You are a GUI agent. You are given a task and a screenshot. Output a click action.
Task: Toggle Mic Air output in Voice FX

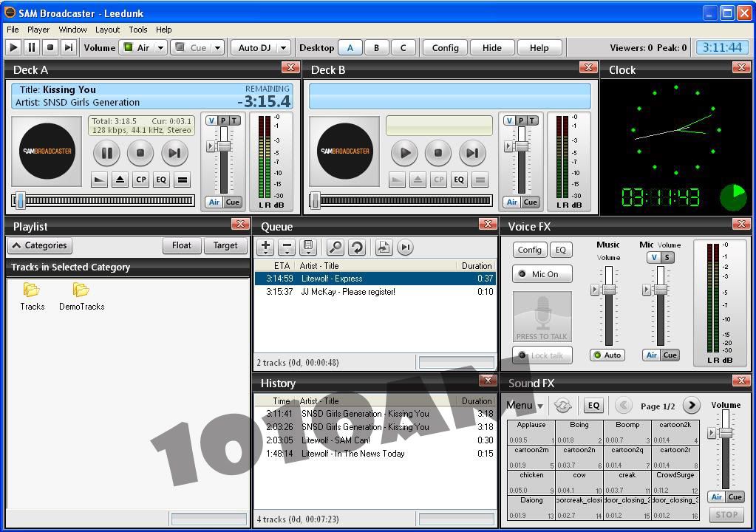click(651, 355)
